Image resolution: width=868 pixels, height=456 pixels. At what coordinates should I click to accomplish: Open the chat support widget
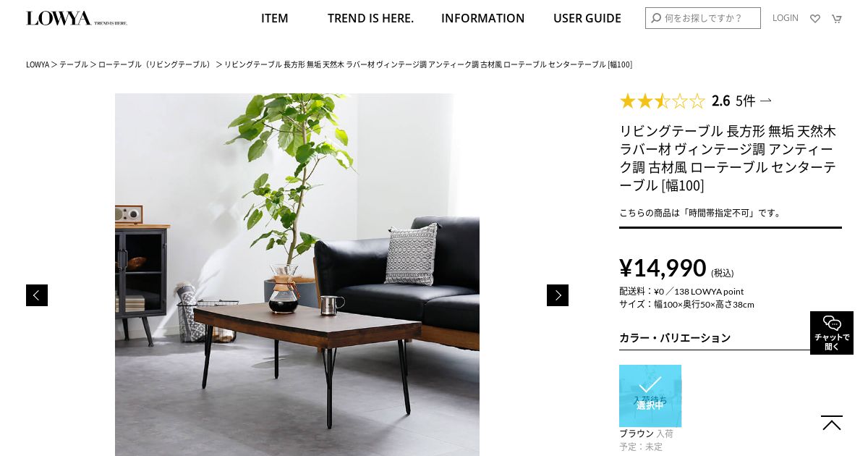coord(832,333)
